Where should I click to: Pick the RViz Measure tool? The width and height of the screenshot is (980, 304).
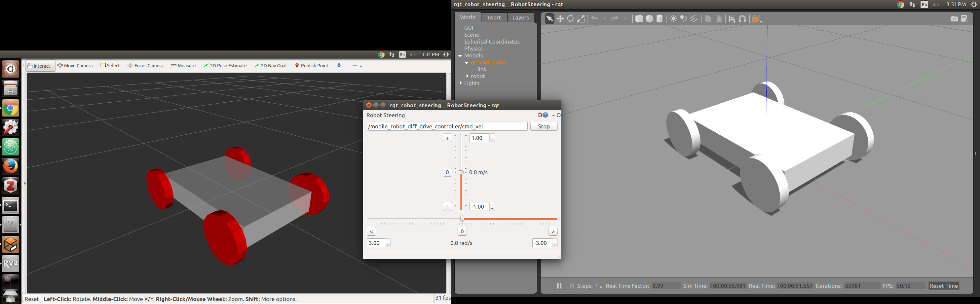point(183,66)
